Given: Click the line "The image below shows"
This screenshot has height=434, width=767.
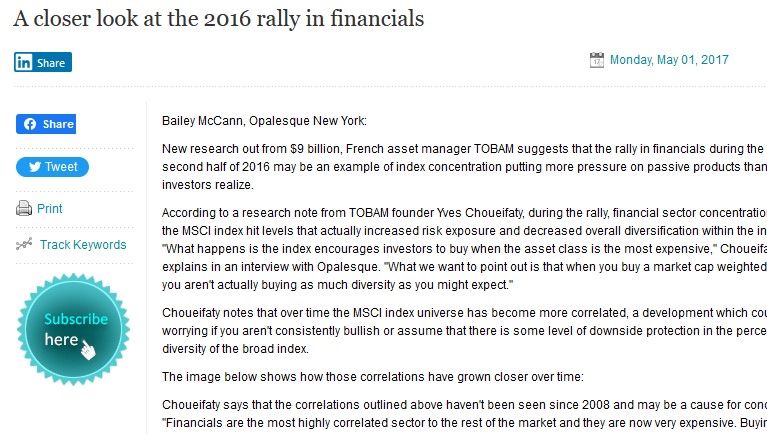Looking at the screenshot, I should pos(373,377).
